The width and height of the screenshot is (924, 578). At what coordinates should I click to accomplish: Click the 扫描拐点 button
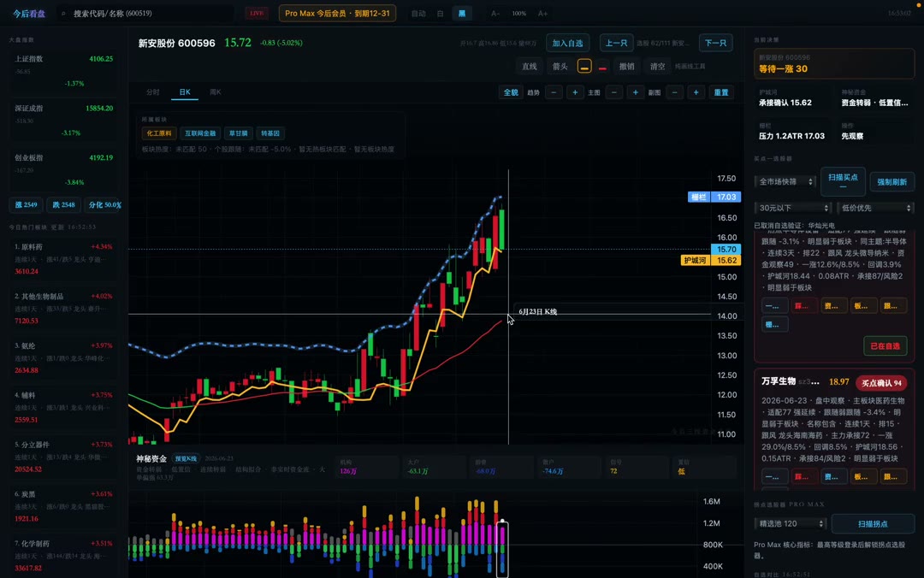[873, 523]
